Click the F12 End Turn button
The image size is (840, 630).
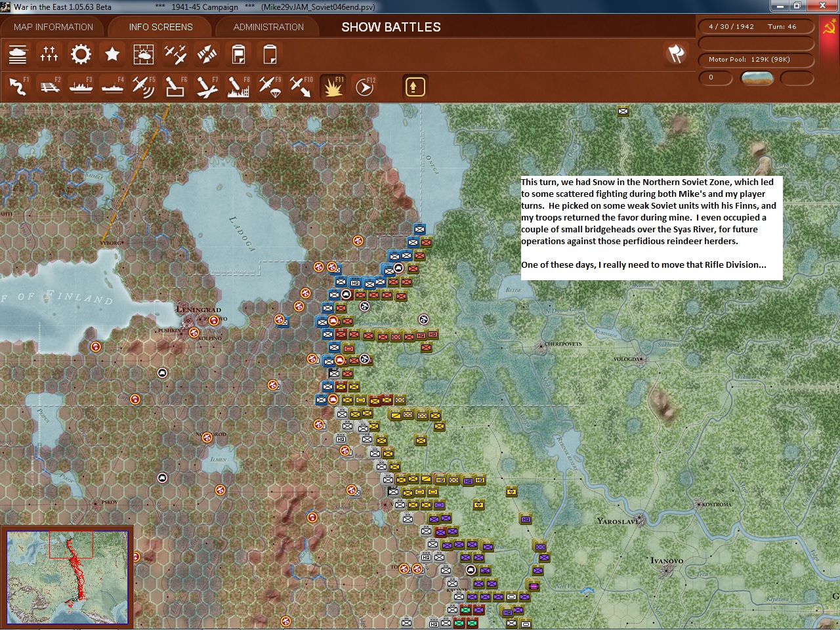coord(364,87)
